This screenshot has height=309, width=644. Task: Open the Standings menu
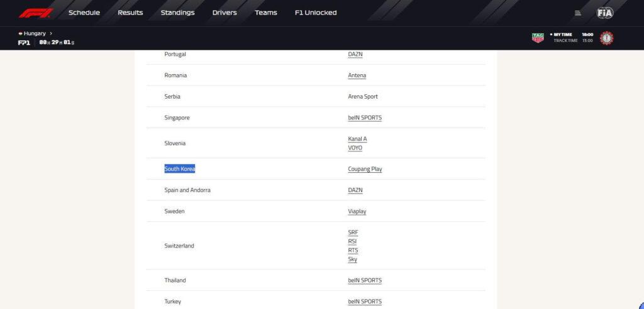pyautogui.click(x=177, y=13)
